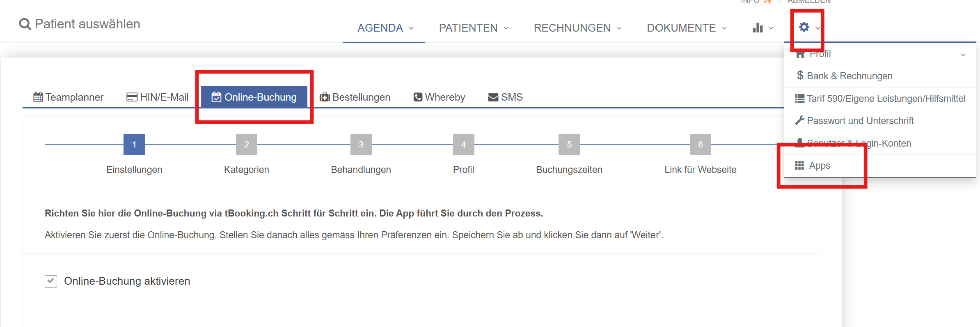Screen dimensions: 980x327
Task: Expand the AGENDA dropdown
Action: point(385,28)
